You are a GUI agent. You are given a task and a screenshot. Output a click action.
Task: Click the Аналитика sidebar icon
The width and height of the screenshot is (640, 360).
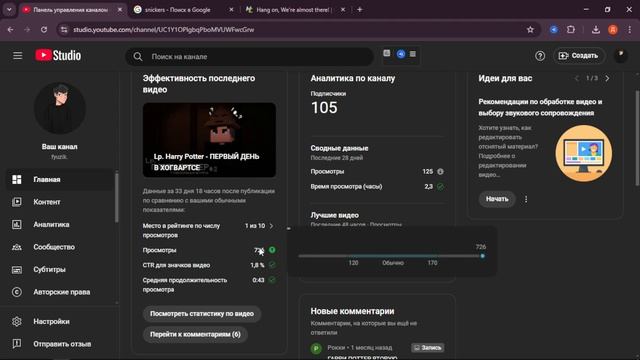(x=17, y=224)
